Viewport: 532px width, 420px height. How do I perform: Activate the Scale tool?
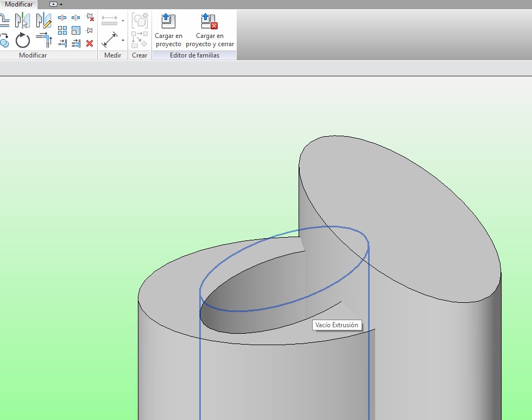(x=75, y=30)
